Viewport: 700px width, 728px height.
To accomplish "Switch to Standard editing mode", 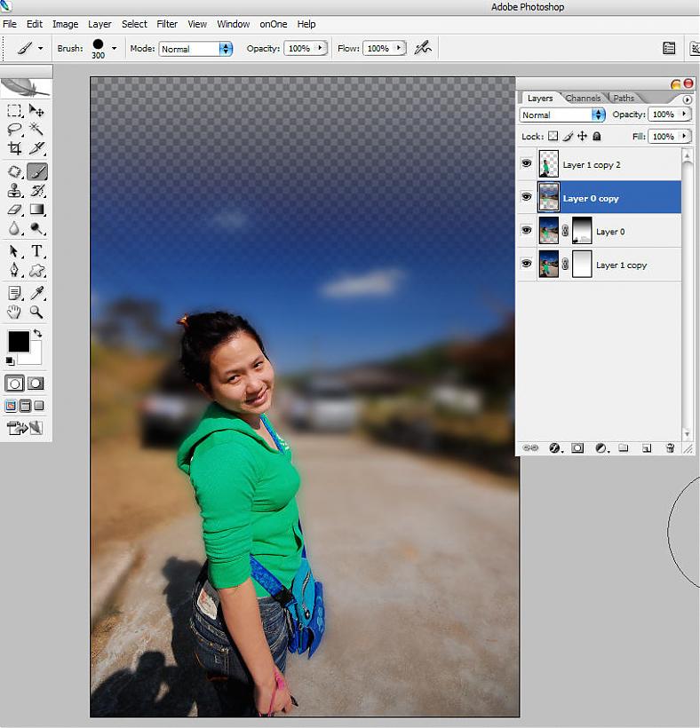I will pos(14,384).
